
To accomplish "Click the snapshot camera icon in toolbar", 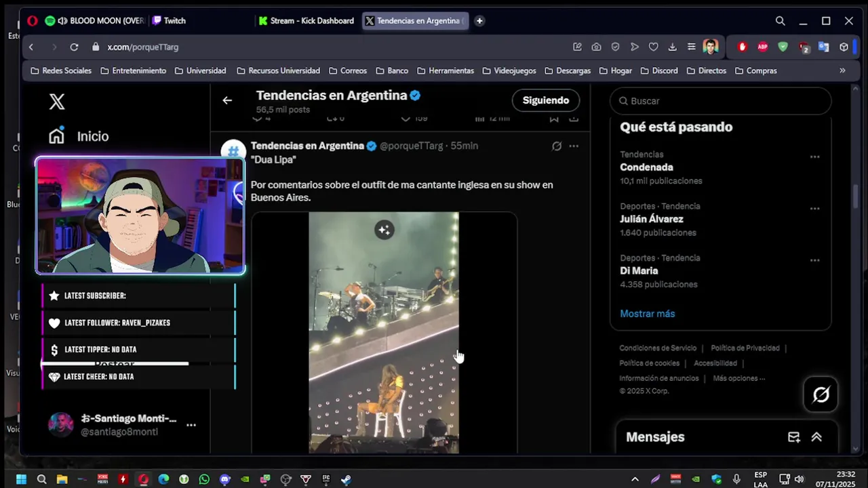I will 596,47.
